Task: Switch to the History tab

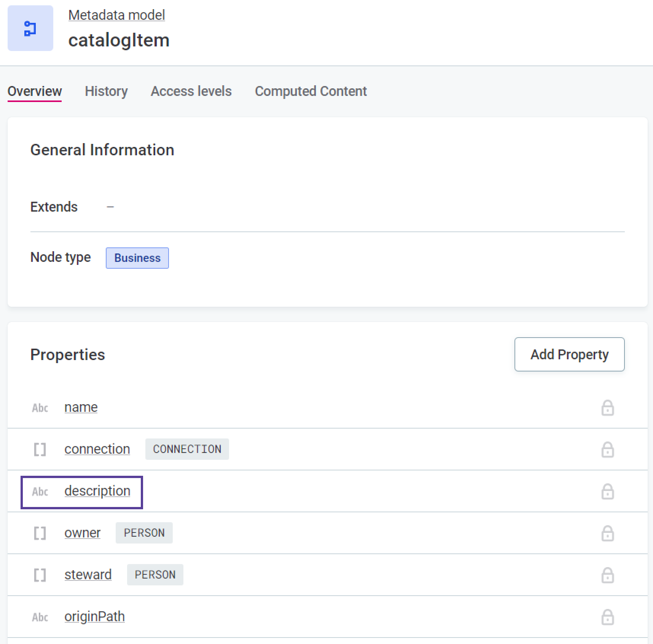Action: tap(106, 91)
